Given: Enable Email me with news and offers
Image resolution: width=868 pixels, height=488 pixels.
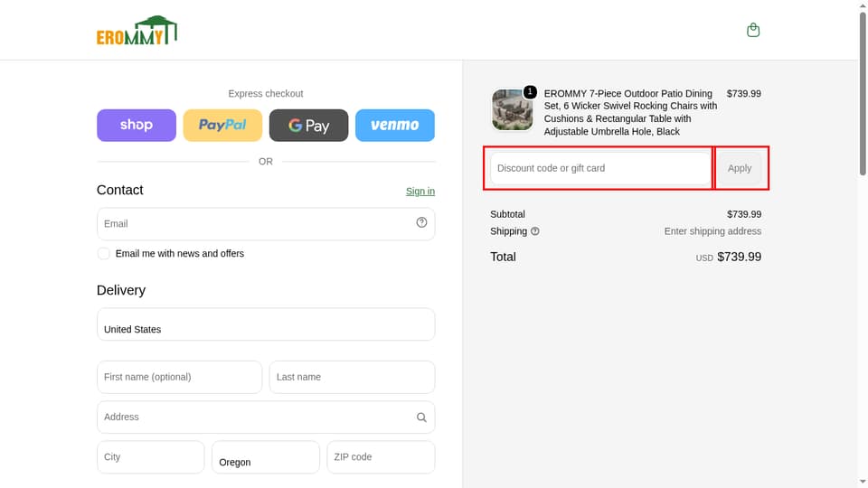Looking at the screenshot, I should point(103,253).
